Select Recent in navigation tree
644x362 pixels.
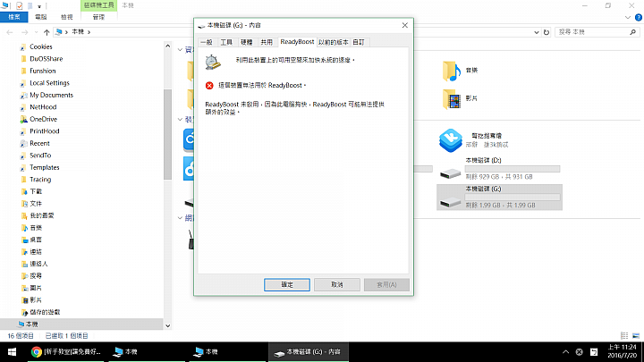pos(39,143)
